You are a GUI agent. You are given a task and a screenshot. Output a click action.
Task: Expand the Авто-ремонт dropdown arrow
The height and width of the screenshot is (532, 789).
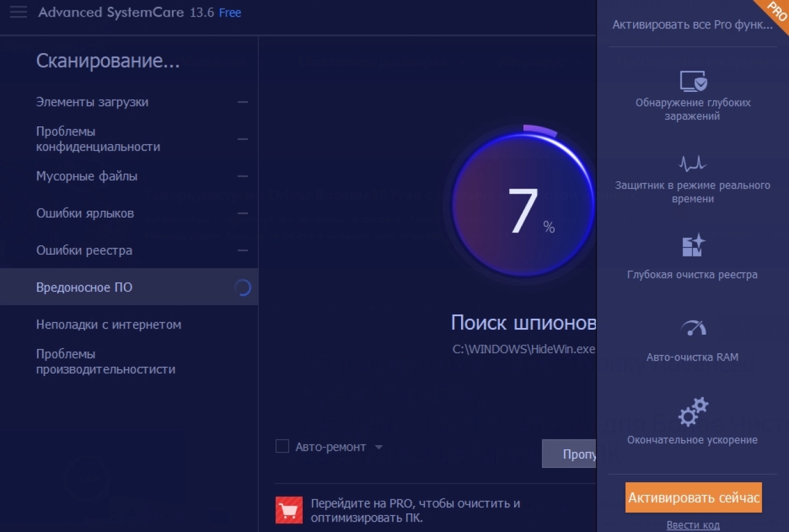point(378,447)
